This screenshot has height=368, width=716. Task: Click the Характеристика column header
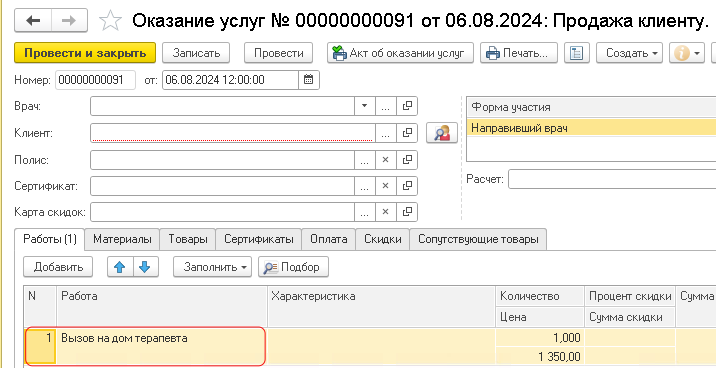coord(381,306)
